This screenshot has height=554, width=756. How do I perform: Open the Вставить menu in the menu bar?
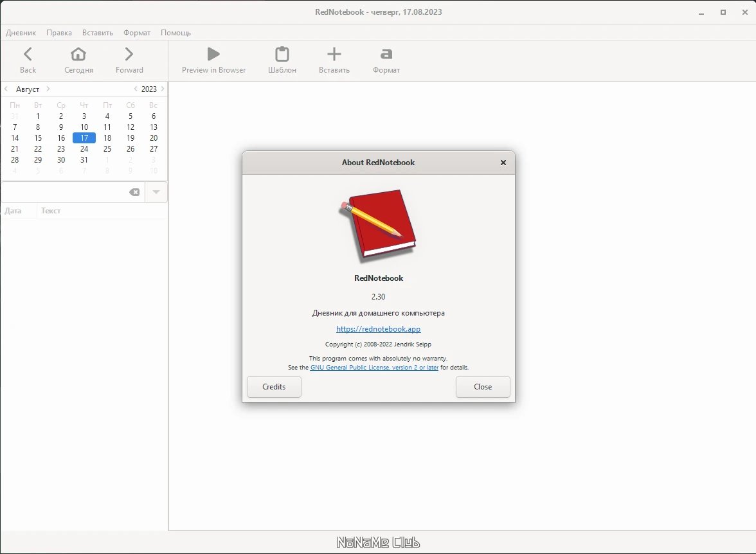pyautogui.click(x=98, y=33)
